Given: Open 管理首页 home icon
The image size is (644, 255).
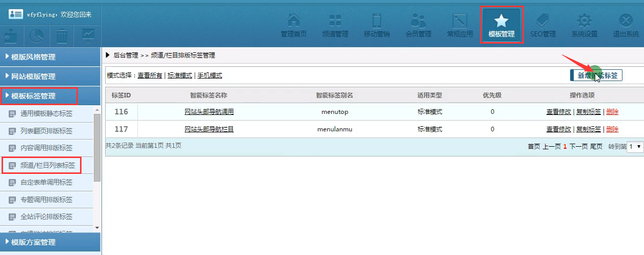Looking at the screenshot, I should (293, 25).
